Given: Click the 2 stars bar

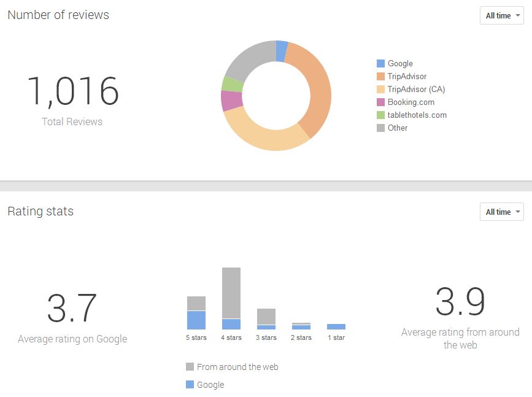Looking at the screenshot, I should click(x=301, y=326).
